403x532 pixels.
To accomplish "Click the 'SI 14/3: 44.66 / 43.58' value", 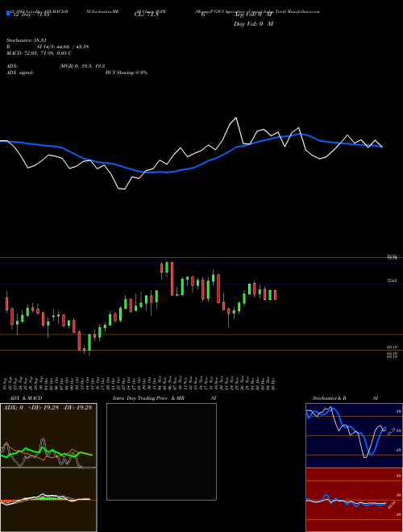I will point(63,47).
